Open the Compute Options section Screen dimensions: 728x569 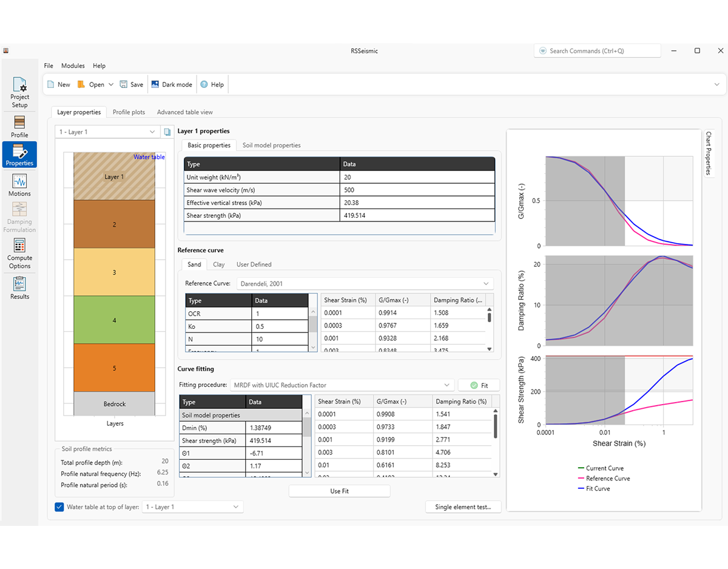pyautogui.click(x=19, y=253)
